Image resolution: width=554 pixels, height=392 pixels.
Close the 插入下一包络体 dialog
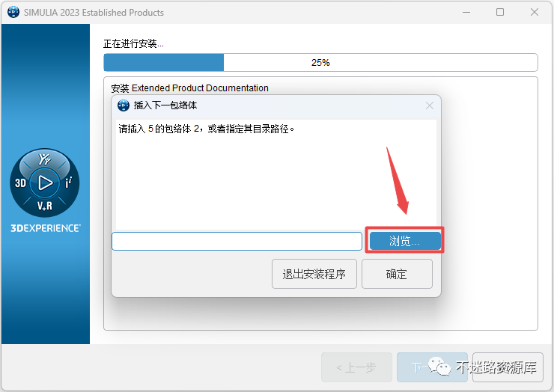(x=429, y=105)
